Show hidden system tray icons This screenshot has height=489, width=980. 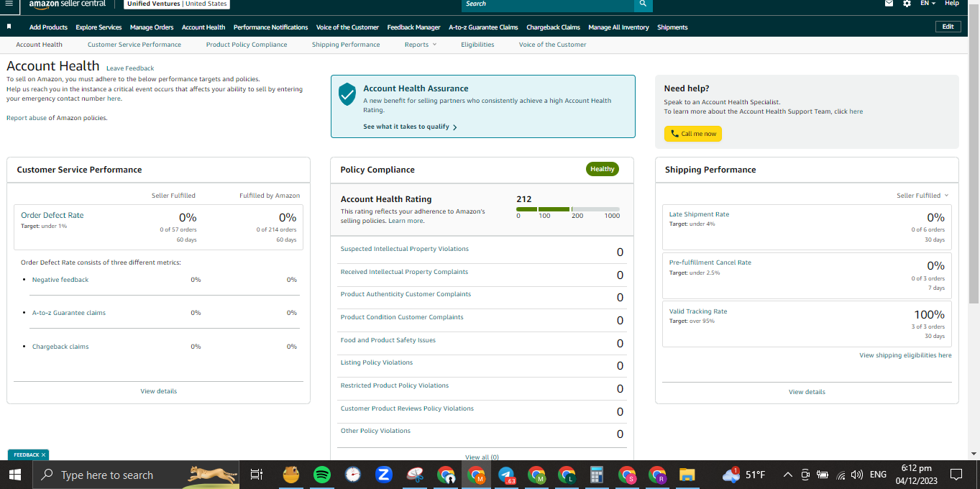coord(788,475)
